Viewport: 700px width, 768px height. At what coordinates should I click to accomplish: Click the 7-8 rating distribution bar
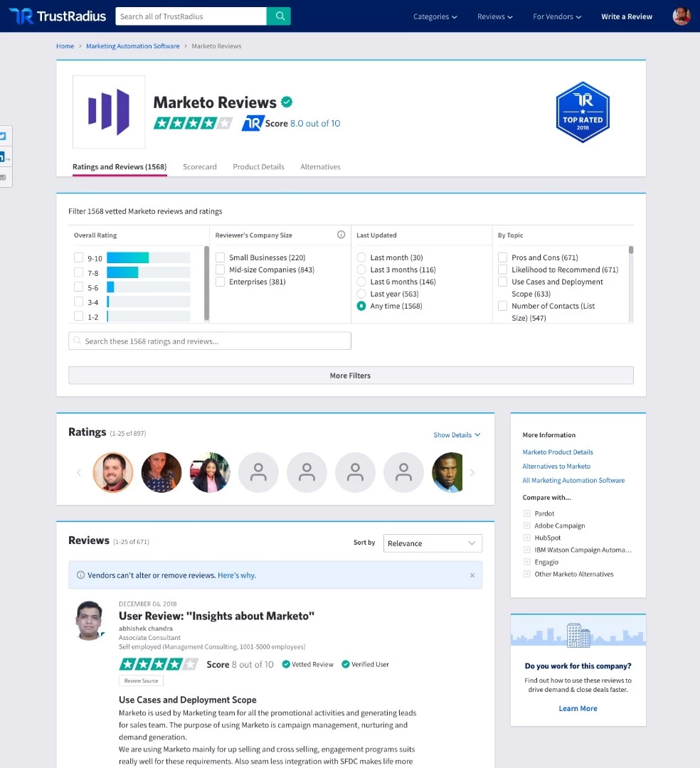(149, 272)
